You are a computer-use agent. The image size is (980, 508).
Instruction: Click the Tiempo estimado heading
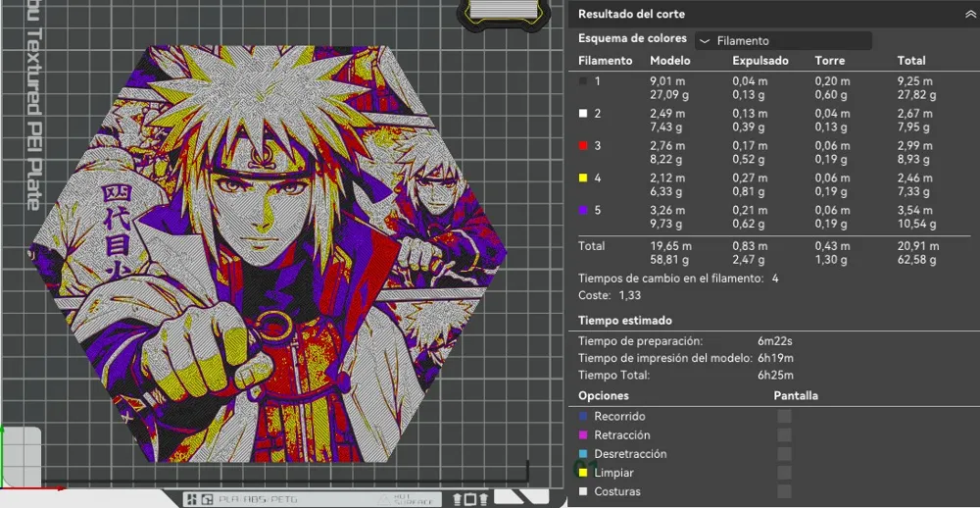pos(625,321)
